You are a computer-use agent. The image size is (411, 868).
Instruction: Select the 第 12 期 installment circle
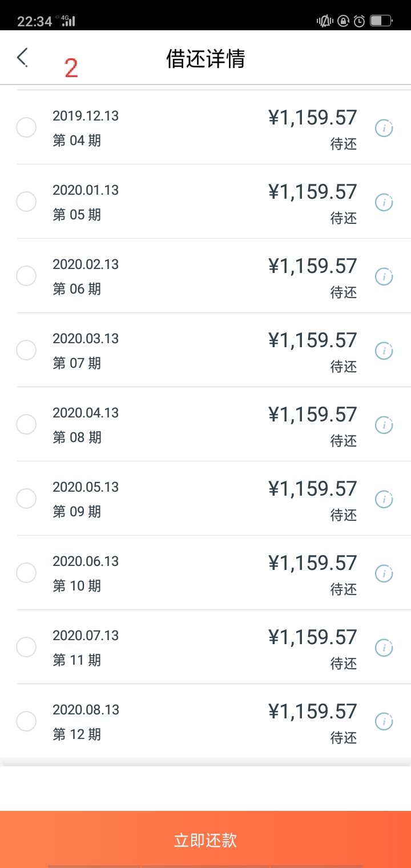click(x=26, y=721)
